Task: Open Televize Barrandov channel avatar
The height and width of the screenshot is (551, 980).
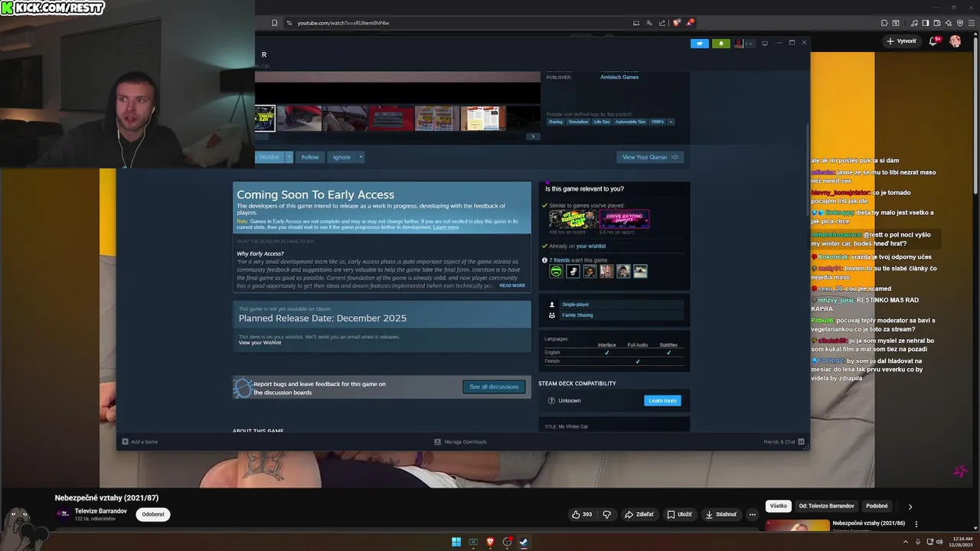Action: point(64,514)
